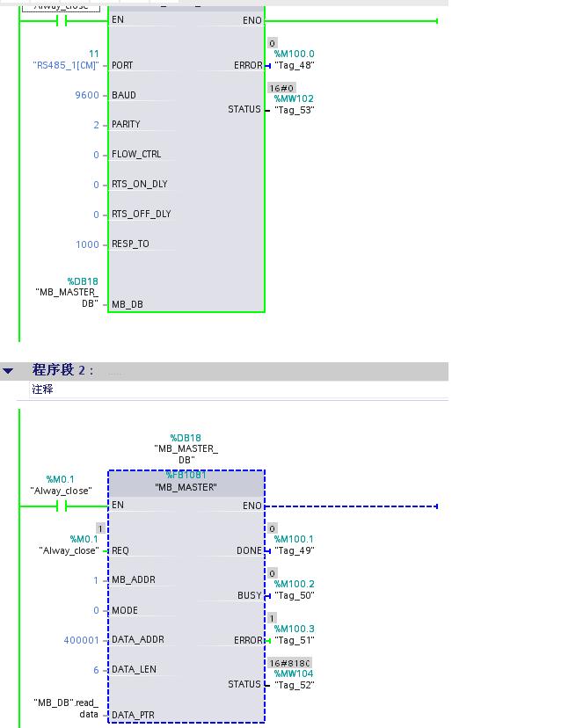Click the 16#0 status monitor value
This screenshot has width=576, height=728.
(x=281, y=88)
